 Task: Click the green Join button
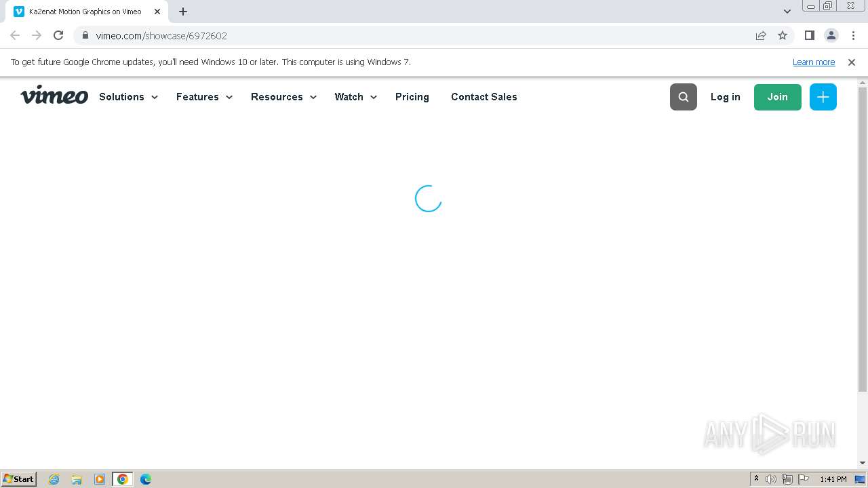(x=778, y=97)
